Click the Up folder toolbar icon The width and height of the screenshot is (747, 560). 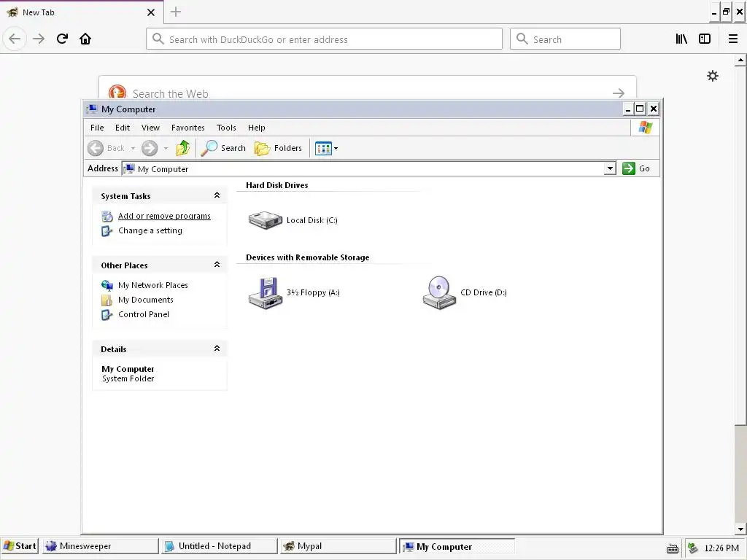coord(183,148)
